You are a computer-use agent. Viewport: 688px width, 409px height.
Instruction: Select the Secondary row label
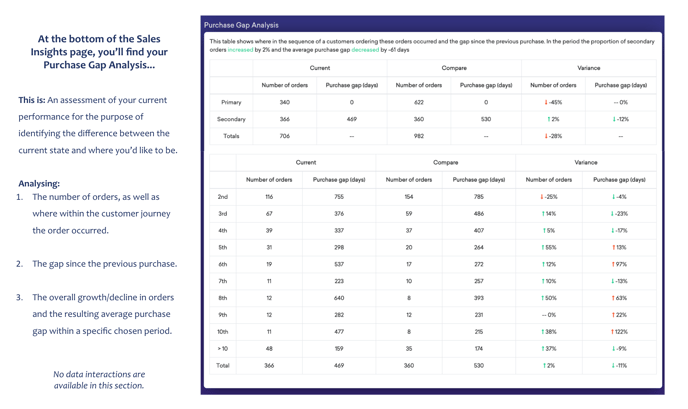231,119
